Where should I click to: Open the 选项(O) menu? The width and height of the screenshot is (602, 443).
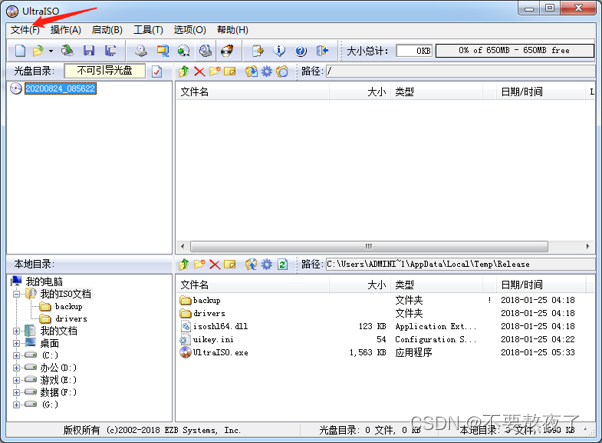(190, 30)
